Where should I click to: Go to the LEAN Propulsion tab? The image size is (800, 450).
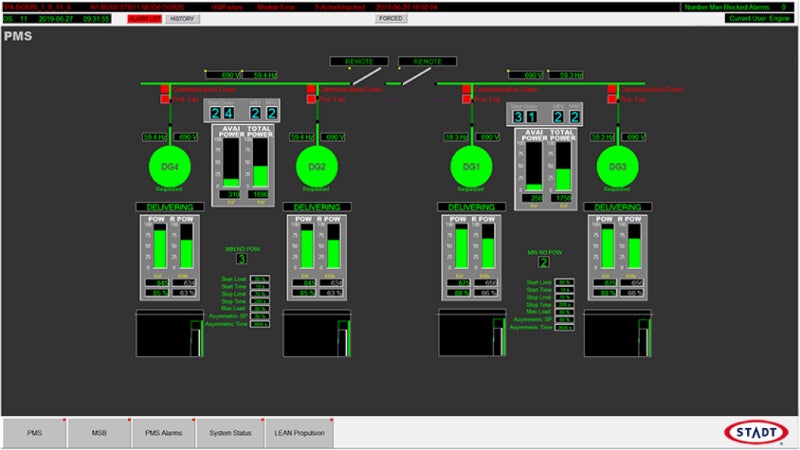coord(298,432)
